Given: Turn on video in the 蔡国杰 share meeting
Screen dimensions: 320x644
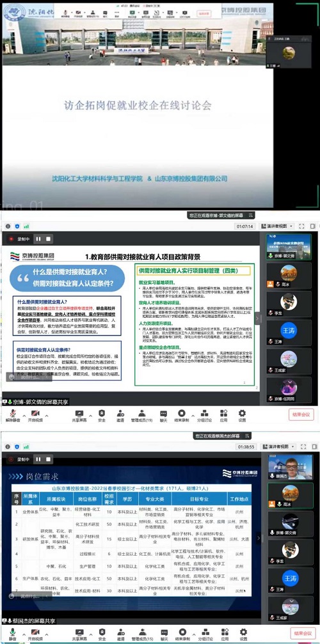Looking at the screenshot, I should coord(35,634).
